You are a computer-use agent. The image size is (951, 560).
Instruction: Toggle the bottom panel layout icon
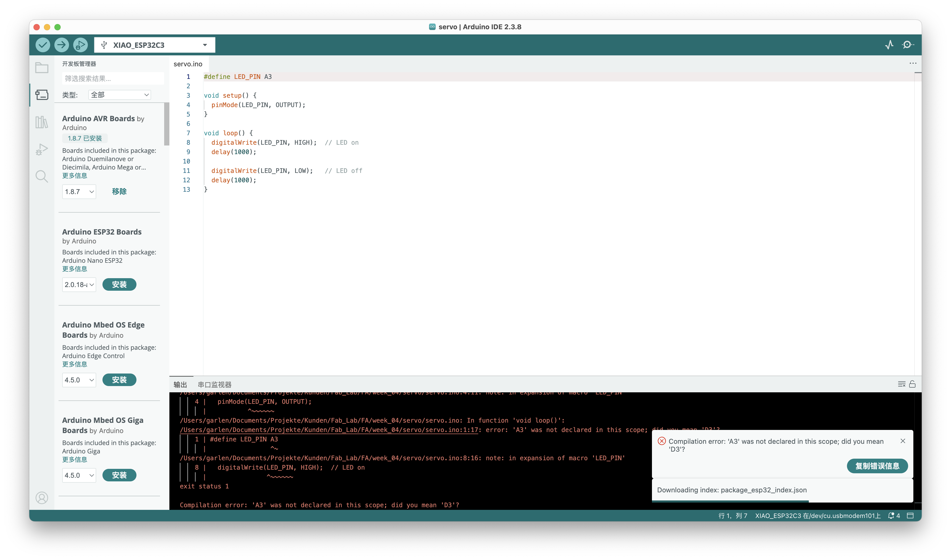910,516
